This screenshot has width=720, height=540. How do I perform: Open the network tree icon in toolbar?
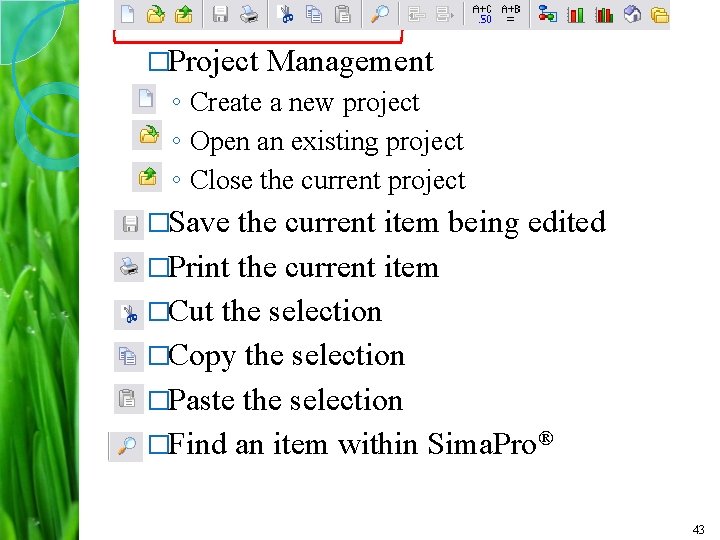pos(547,14)
